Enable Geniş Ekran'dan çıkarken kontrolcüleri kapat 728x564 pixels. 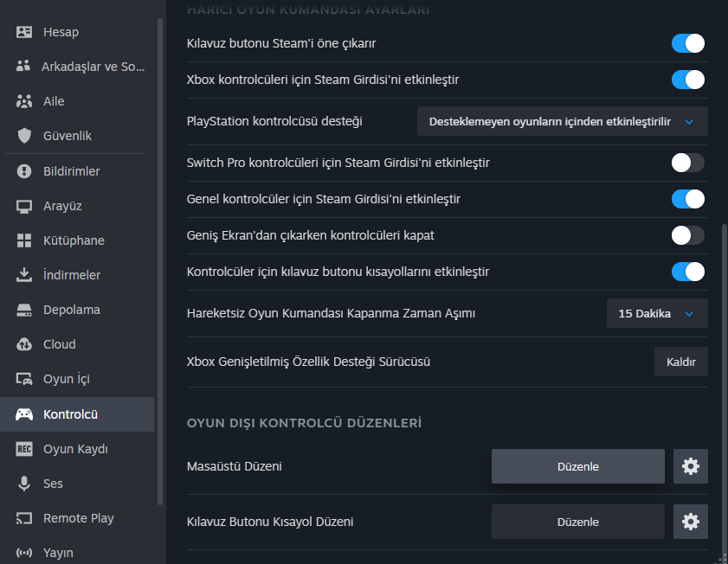(x=687, y=235)
